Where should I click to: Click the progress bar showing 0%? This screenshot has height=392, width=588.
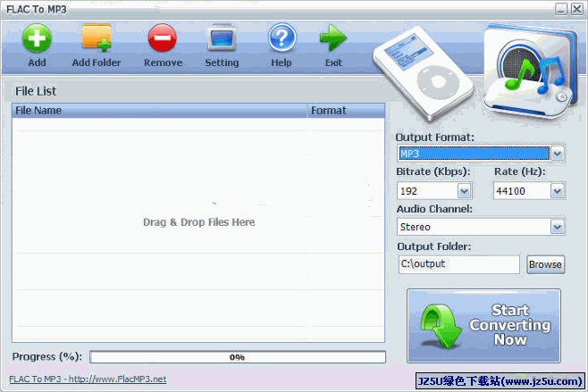[x=238, y=357]
